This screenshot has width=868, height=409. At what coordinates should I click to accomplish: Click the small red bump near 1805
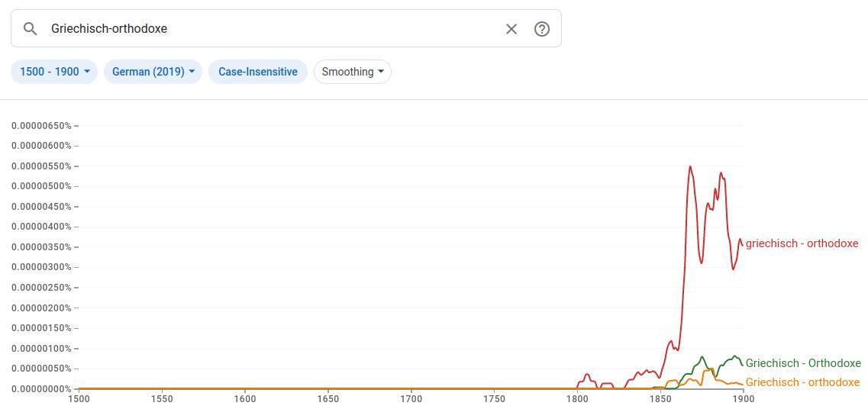(x=586, y=375)
